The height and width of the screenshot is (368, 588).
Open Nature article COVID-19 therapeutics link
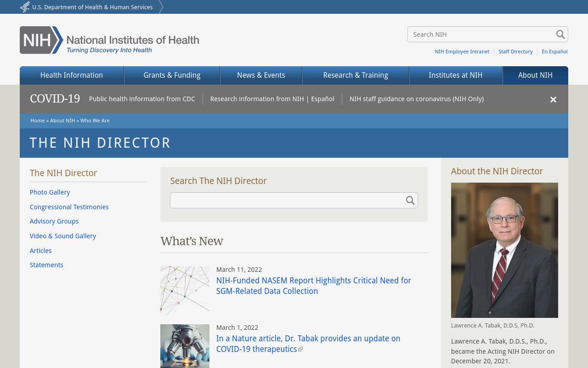point(308,344)
